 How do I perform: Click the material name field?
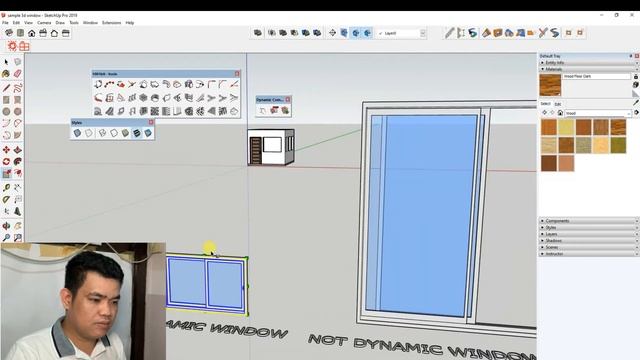point(597,76)
